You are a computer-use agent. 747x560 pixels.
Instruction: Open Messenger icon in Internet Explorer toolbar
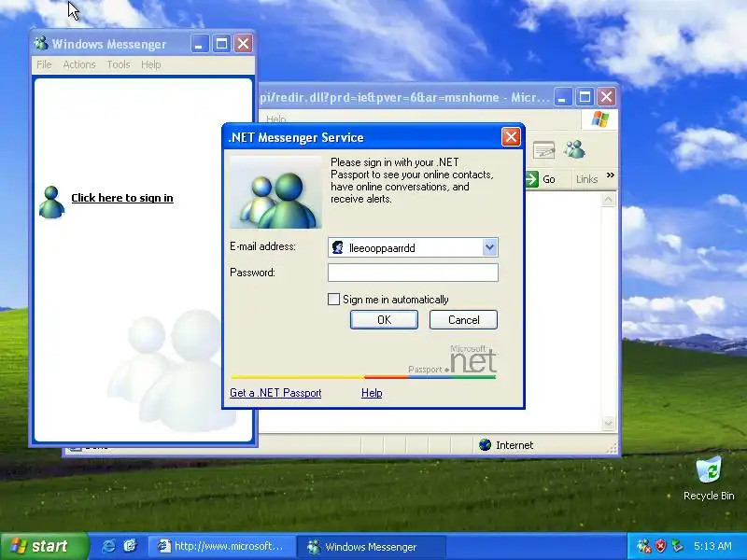click(574, 150)
